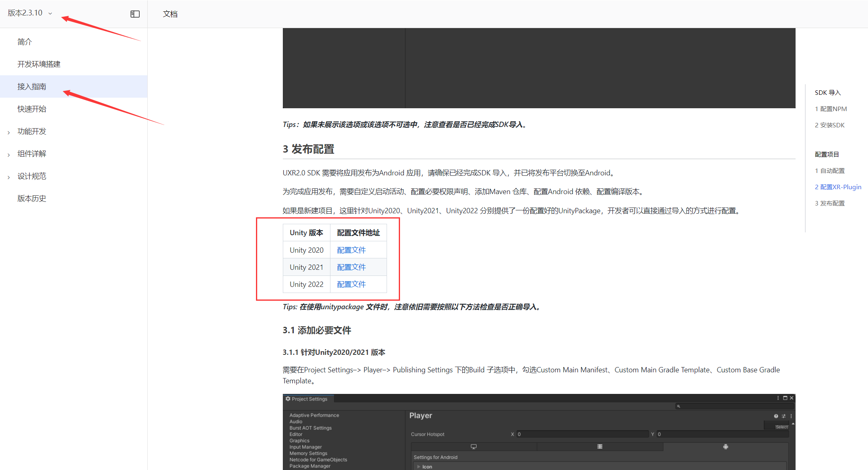Viewport: 868px width, 470px height.
Task: Download the Unity 2021 配置文件 link
Action: [x=351, y=267]
